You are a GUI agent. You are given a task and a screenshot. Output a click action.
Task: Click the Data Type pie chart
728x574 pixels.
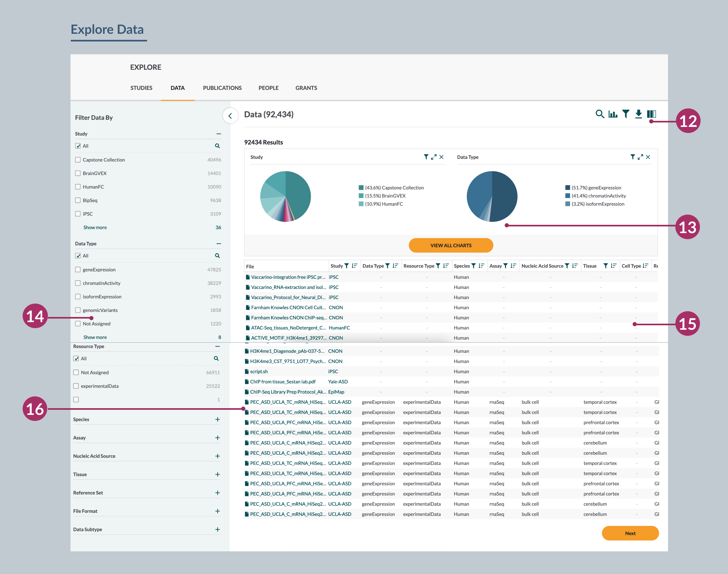(x=492, y=197)
